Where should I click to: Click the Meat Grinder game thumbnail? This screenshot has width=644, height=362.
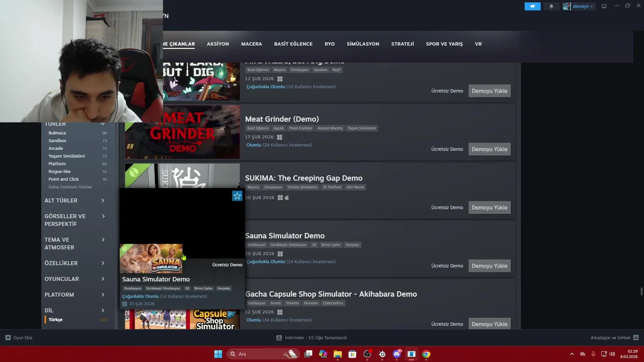coord(182,132)
